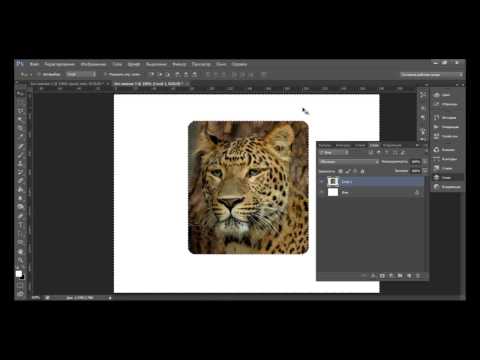Image resolution: width=480 pixels, height=360 pixels.
Task: Select the Eyedropper tool
Action: click(x=21, y=137)
